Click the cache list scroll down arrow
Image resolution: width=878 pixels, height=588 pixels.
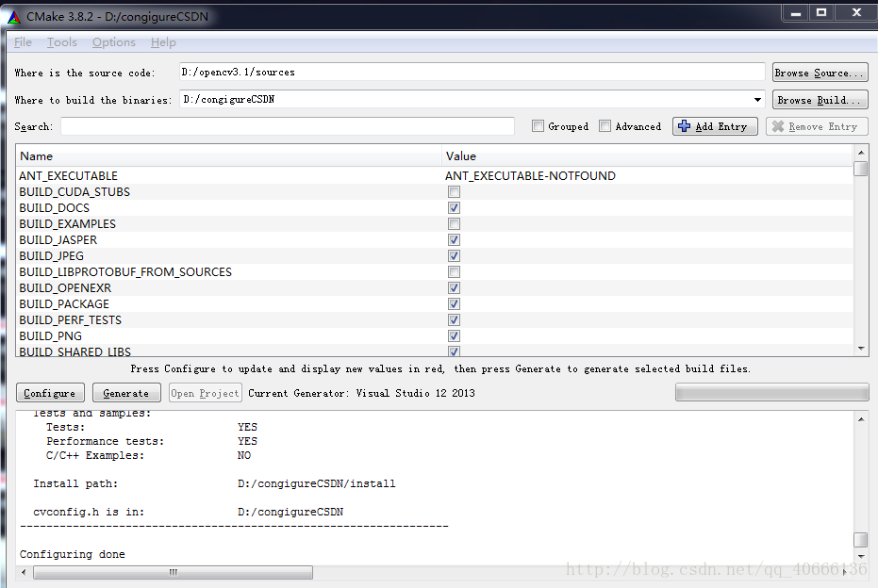(x=861, y=348)
